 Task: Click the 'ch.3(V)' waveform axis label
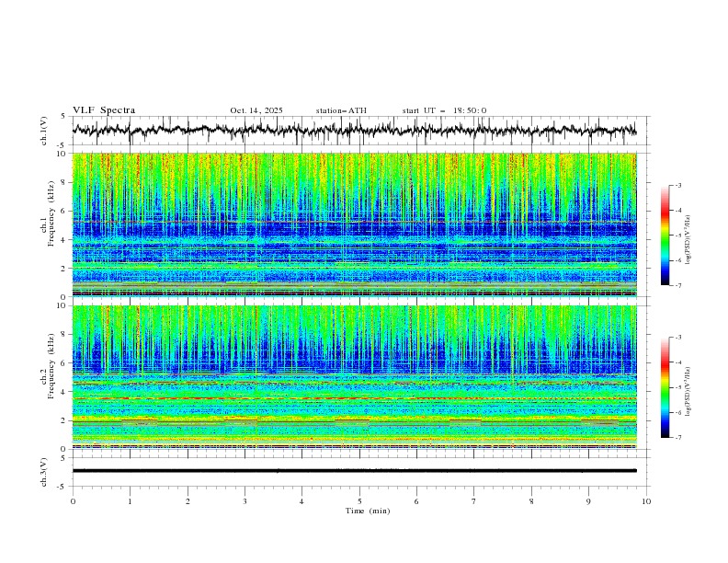tap(44, 472)
